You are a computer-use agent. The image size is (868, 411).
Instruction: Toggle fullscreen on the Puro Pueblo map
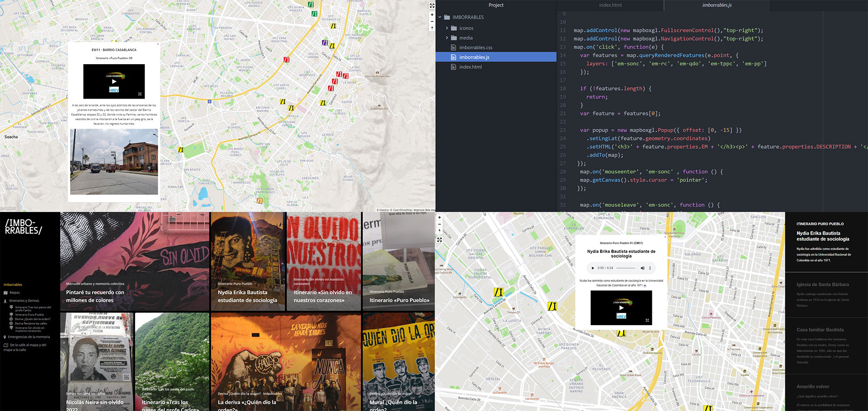click(x=439, y=240)
